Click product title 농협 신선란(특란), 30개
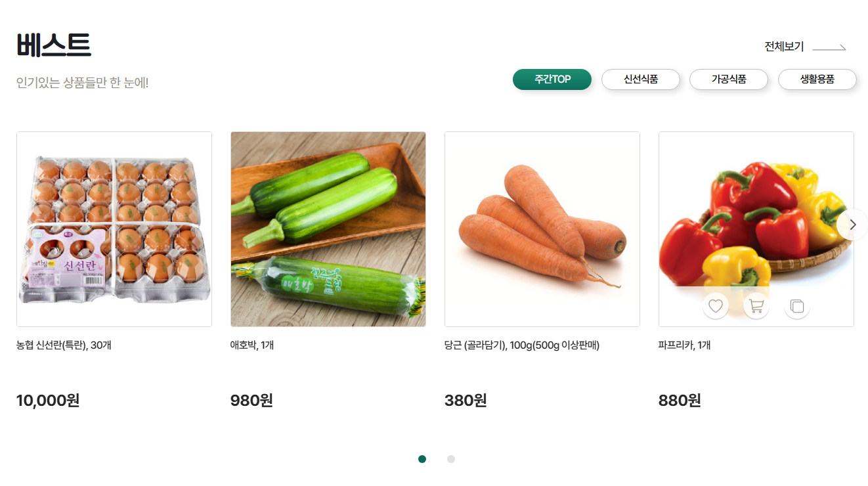 point(64,345)
